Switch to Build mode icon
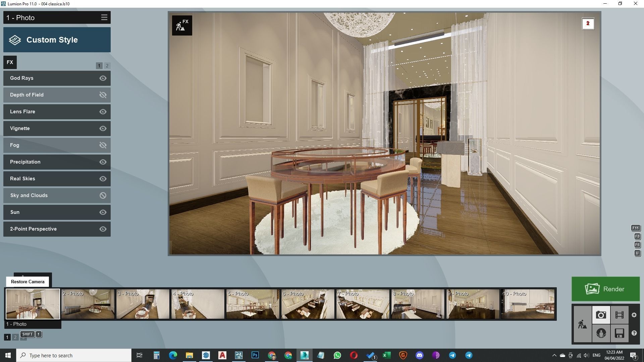 click(x=583, y=324)
